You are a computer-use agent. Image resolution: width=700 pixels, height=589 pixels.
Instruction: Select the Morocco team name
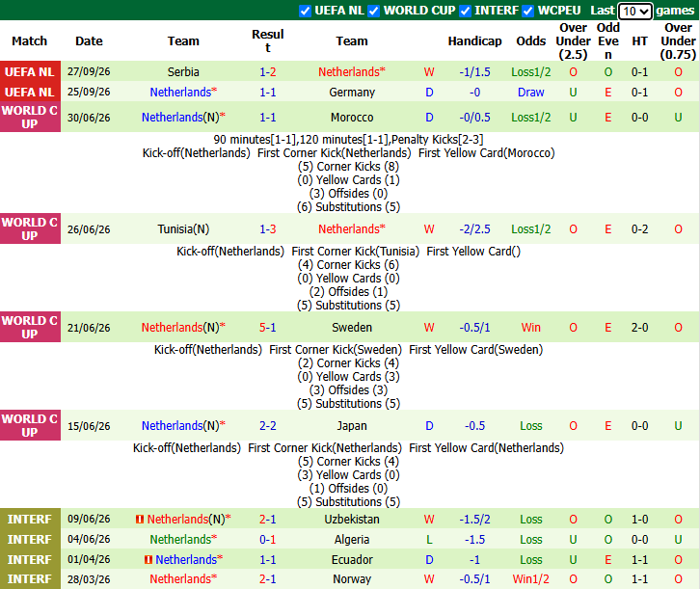pos(352,118)
